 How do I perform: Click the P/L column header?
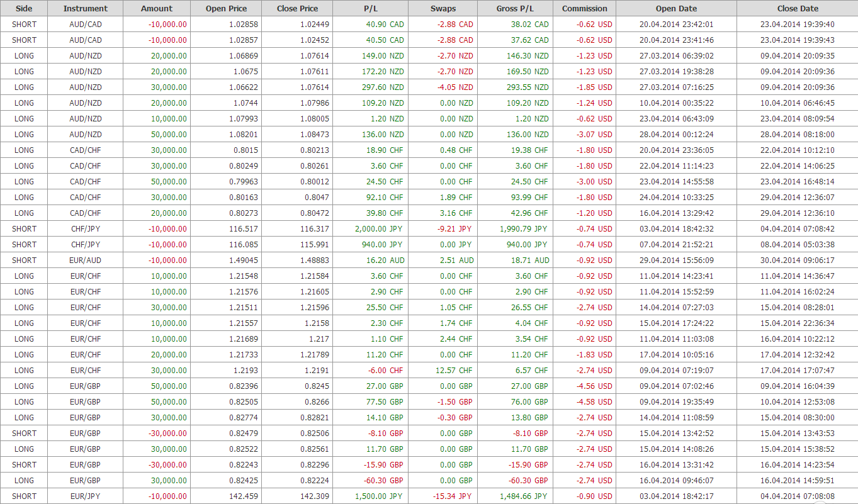coord(370,9)
